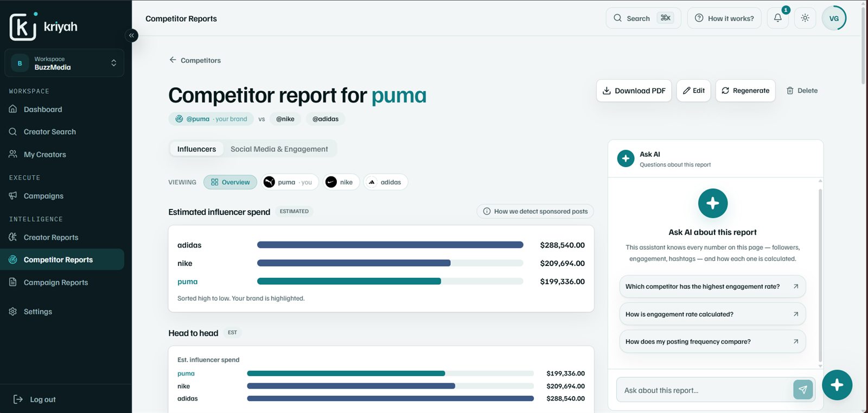Open How we detect sponsored posts info
The image size is (868, 413).
coord(535,211)
